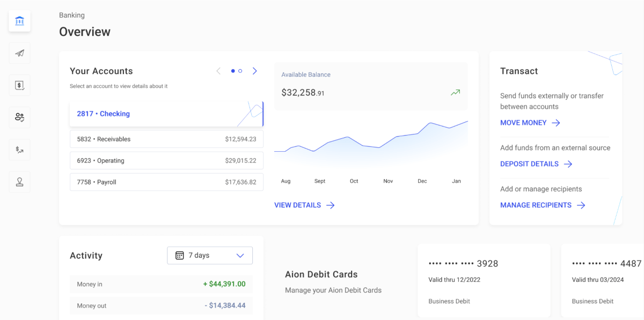Image resolution: width=644 pixels, height=320 pixels.
Task: Click the green balance trend icon
Action: 456,92
